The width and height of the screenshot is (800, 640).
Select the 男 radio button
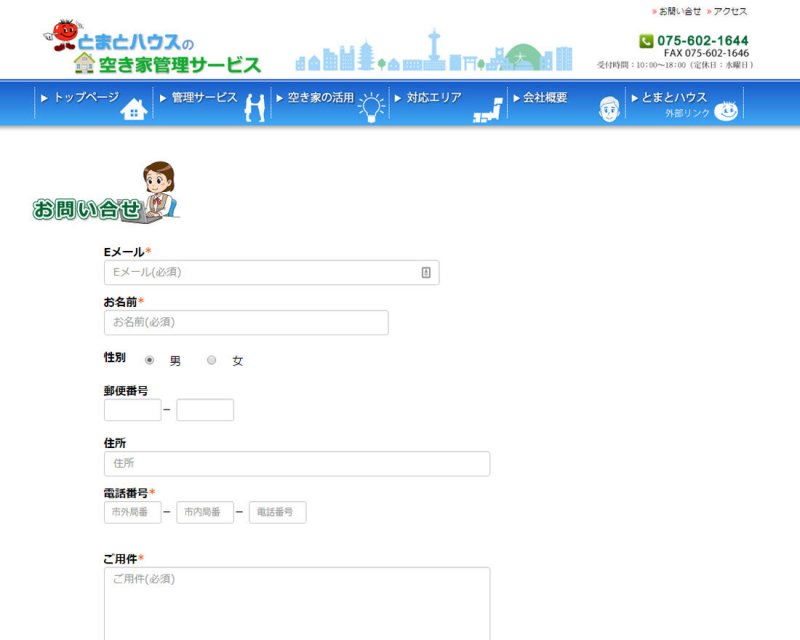pos(150,360)
